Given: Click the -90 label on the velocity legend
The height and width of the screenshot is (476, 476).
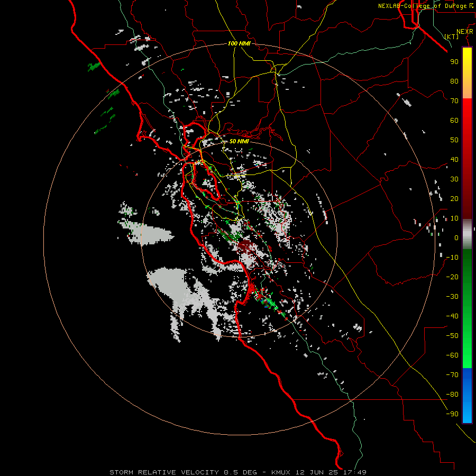Looking at the screenshot, I should click(452, 414).
